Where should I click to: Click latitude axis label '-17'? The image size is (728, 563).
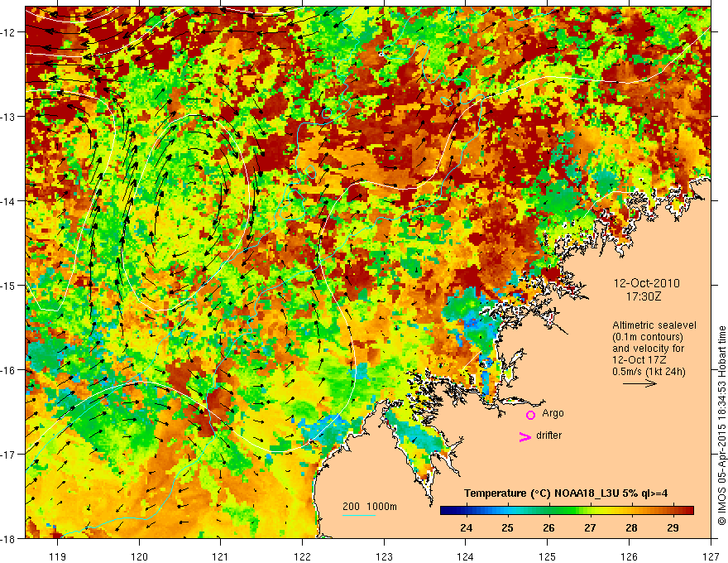[x=9, y=455]
